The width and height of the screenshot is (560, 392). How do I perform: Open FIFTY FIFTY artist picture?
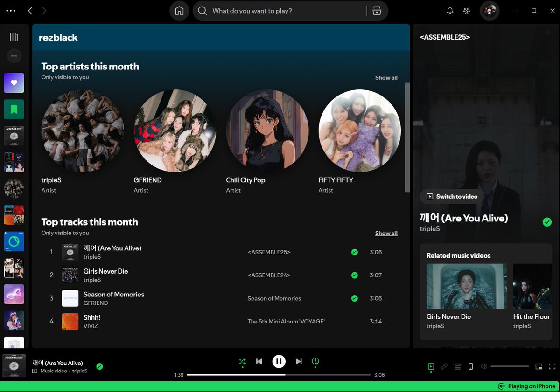[360, 131]
